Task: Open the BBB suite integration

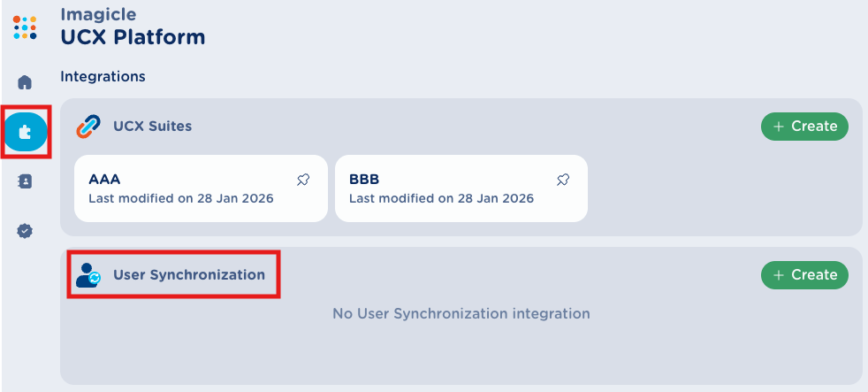Action: [442, 188]
